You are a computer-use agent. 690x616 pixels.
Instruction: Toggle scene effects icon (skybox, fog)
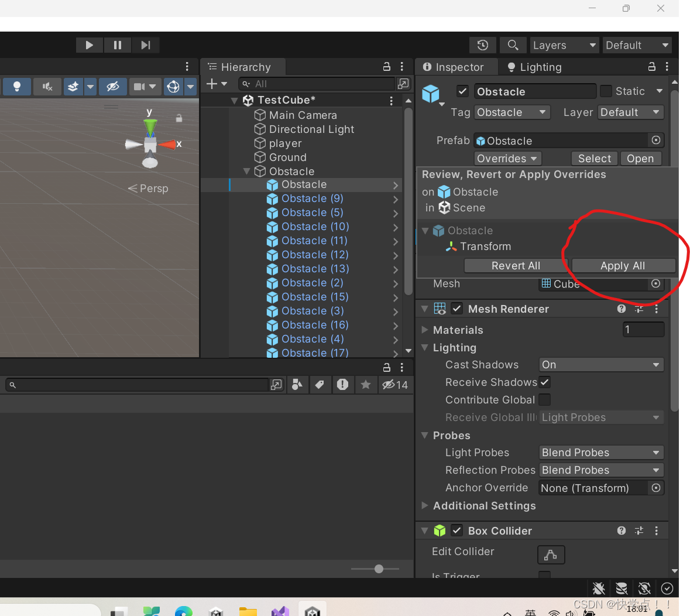[73, 86]
